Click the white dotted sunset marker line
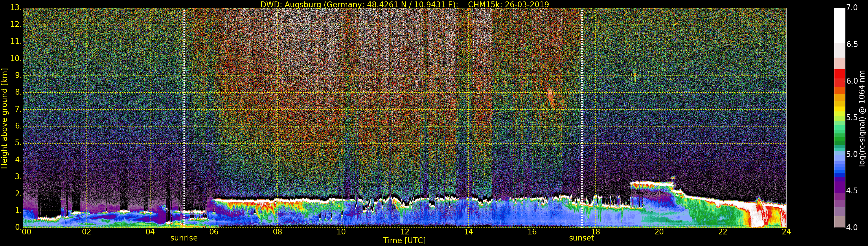 [582, 118]
